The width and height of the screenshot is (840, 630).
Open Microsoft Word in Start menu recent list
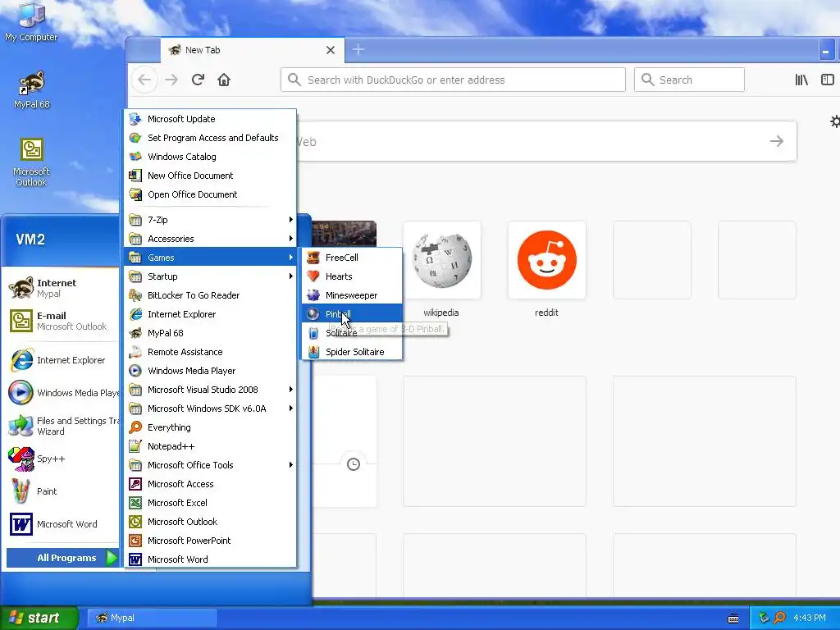tap(62, 524)
